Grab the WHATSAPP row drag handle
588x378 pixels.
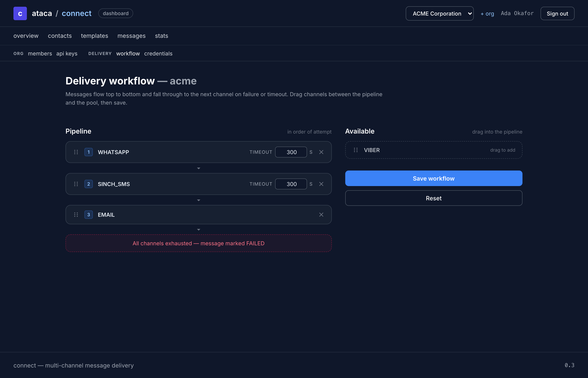click(x=76, y=152)
